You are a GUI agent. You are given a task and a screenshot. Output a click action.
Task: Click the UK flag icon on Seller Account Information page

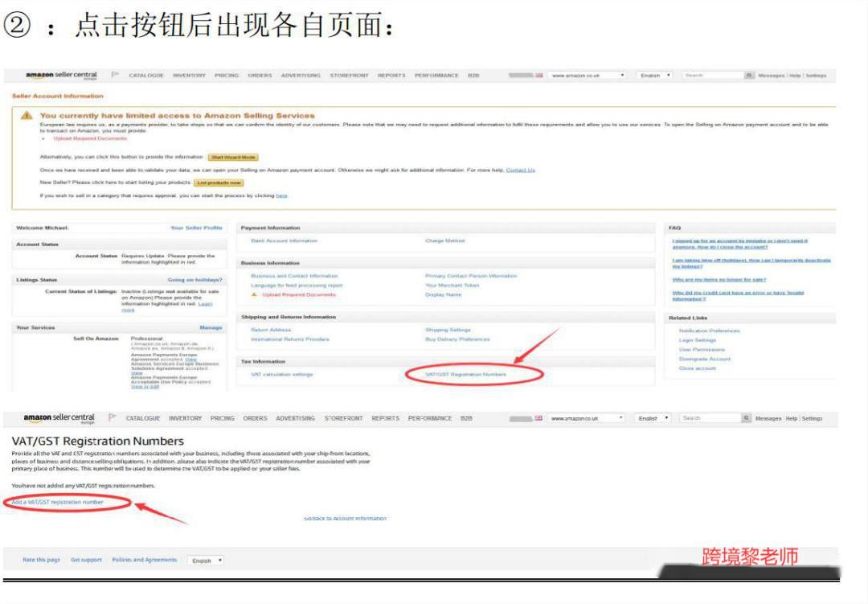pyautogui.click(x=538, y=76)
